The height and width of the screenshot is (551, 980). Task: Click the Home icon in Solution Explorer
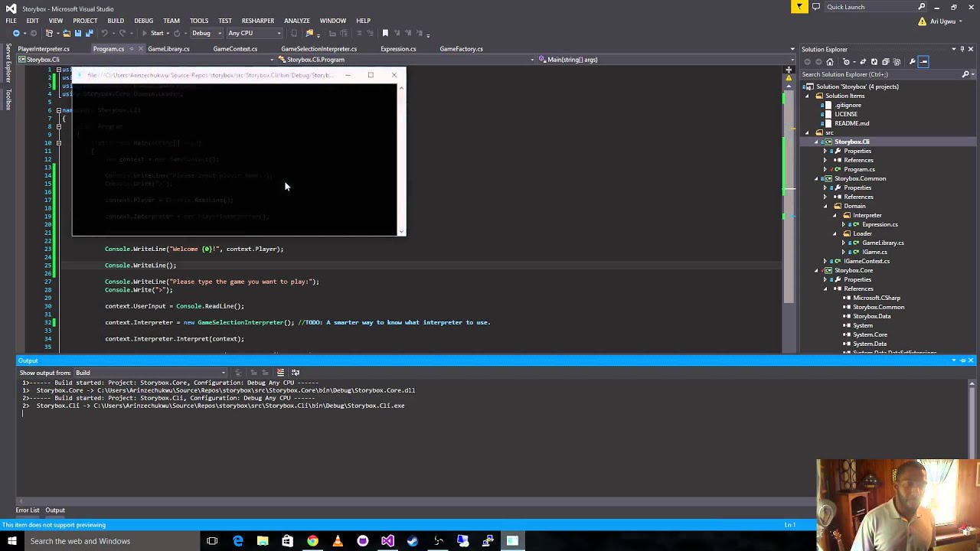830,62
